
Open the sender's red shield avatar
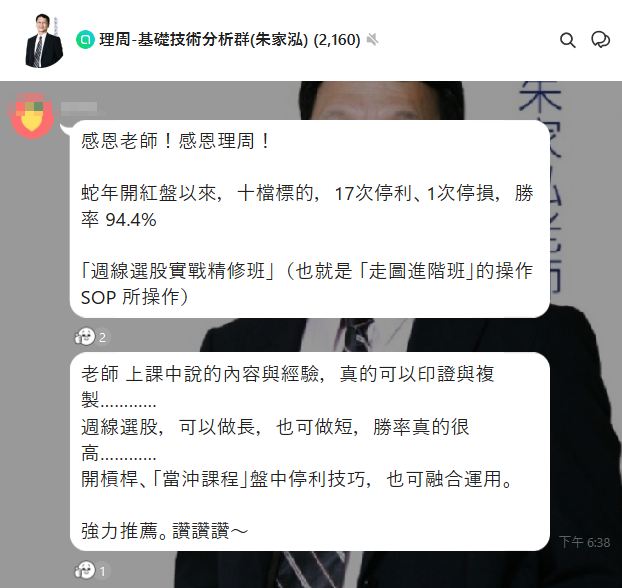pyautogui.click(x=33, y=115)
